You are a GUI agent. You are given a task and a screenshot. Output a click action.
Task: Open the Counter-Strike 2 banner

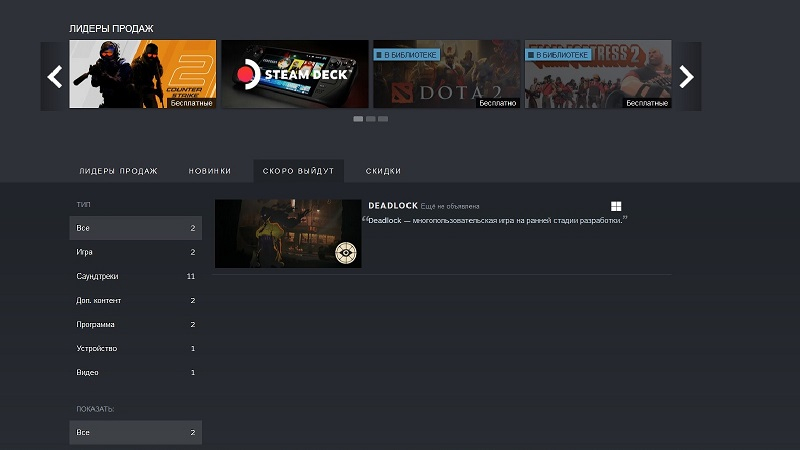142,74
